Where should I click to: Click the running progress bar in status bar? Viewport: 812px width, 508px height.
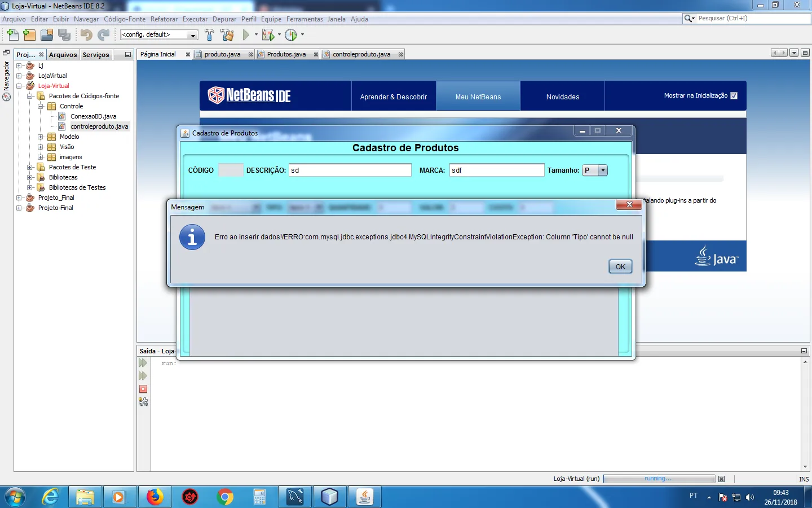click(659, 479)
